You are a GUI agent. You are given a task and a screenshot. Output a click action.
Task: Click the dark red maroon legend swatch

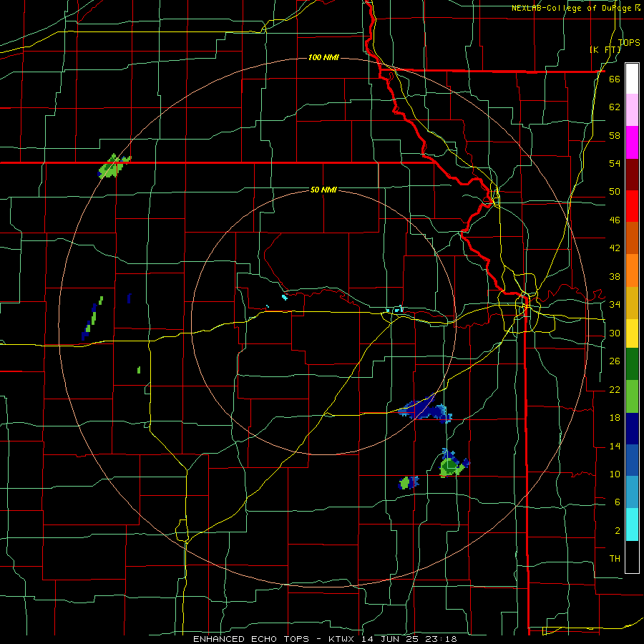[632, 174]
